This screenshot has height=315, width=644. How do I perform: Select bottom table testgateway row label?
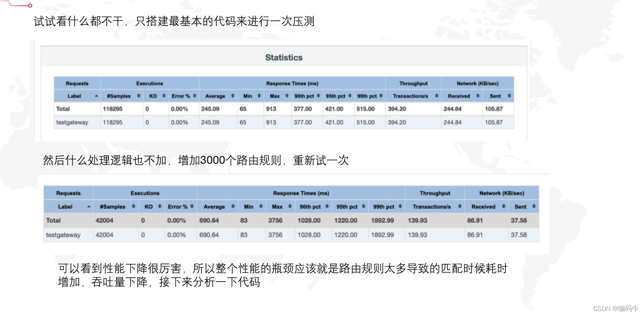pos(63,235)
